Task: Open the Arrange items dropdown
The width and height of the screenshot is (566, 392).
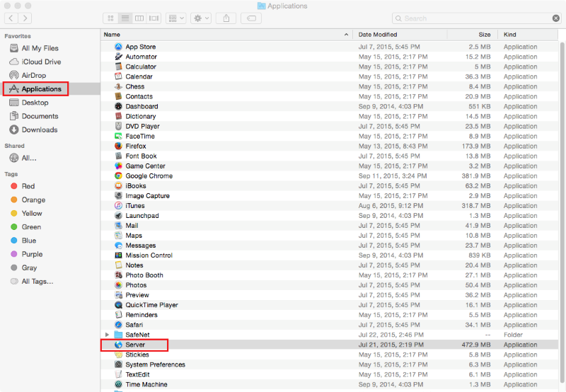Action: click(x=176, y=18)
